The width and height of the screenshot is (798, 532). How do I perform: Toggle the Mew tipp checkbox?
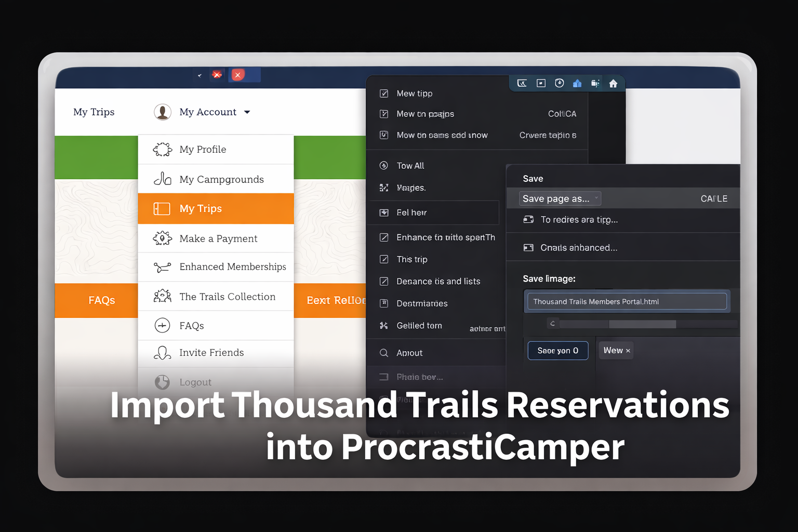point(384,94)
